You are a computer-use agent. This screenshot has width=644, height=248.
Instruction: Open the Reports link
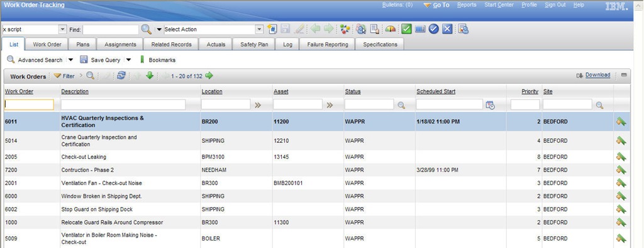467,5
